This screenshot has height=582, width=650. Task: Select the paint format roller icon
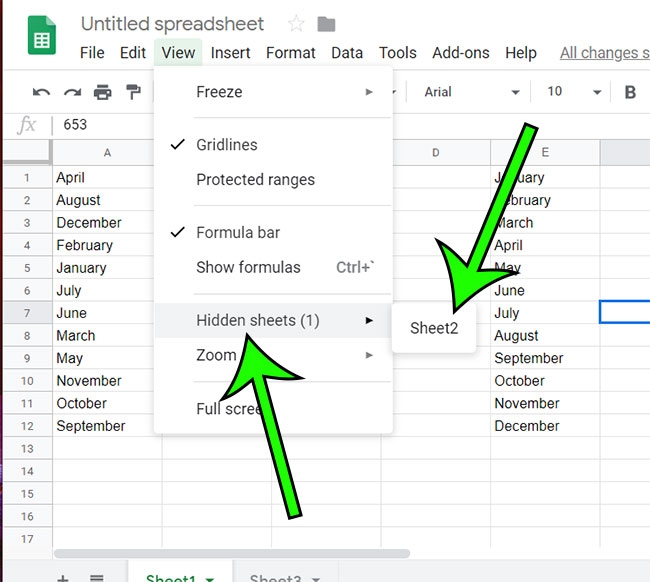tap(133, 92)
